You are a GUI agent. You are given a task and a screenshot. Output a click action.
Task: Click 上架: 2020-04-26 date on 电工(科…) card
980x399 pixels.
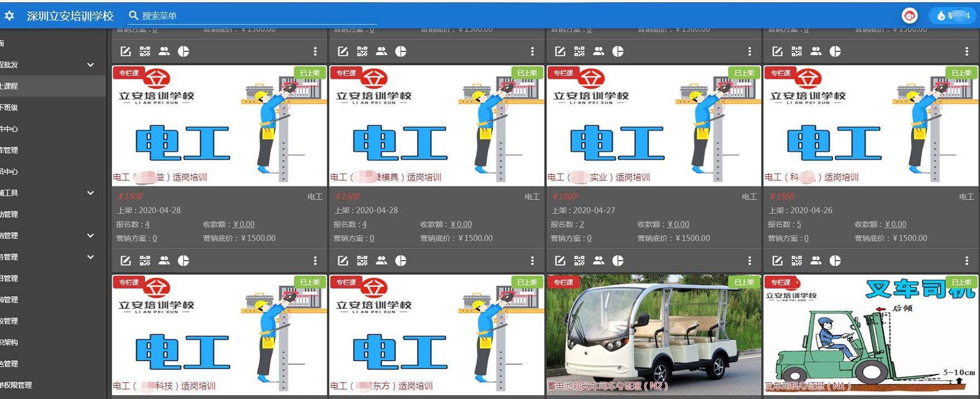tap(800, 210)
